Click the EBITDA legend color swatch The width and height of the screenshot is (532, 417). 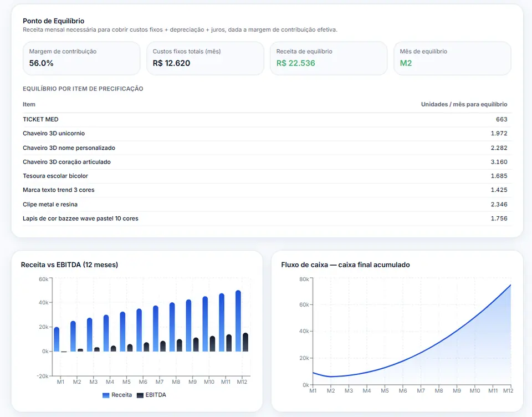pyautogui.click(x=140, y=395)
